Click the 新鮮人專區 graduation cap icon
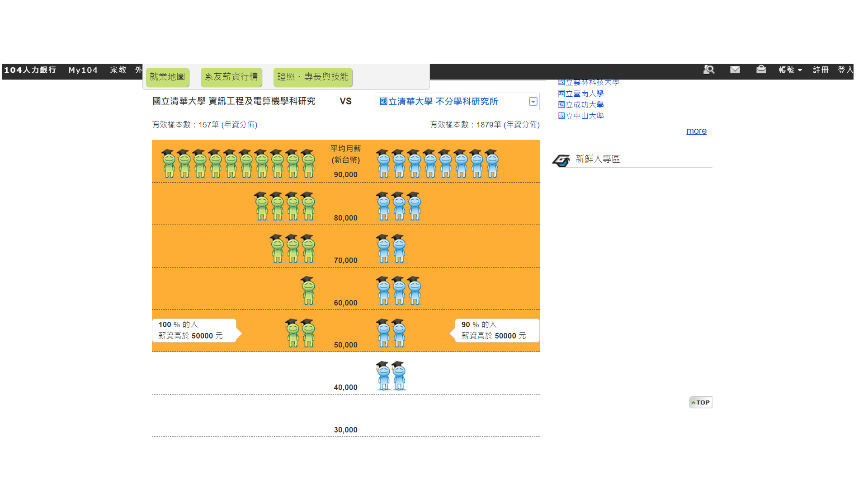The height and width of the screenshot is (488, 868). coord(561,160)
